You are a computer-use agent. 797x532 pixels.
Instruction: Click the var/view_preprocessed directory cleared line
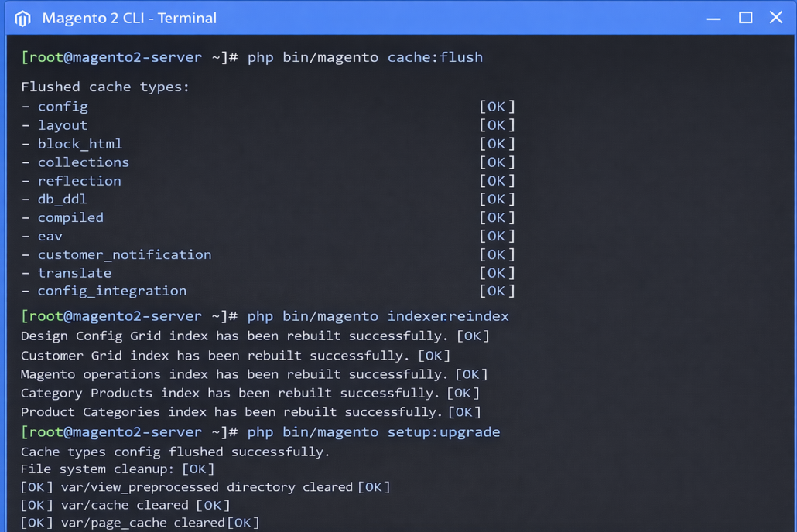pyautogui.click(x=205, y=487)
